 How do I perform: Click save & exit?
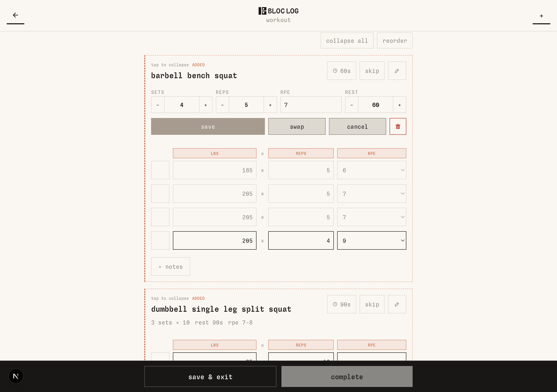(210, 376)
